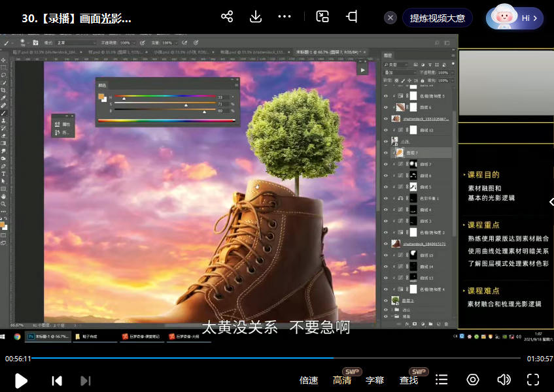Screen dimensions: 554x392
Task: Enter picture-in-picture mini player mode
Action: pos(322,17)
